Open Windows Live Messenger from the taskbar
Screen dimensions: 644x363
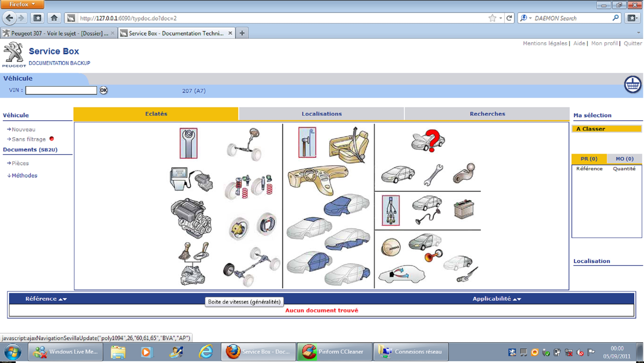click(65, 352)
